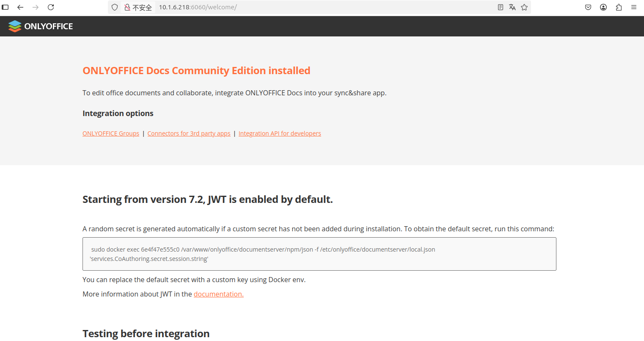Open the Firefox account icon
644x341 pixels.
coord(603,7)
